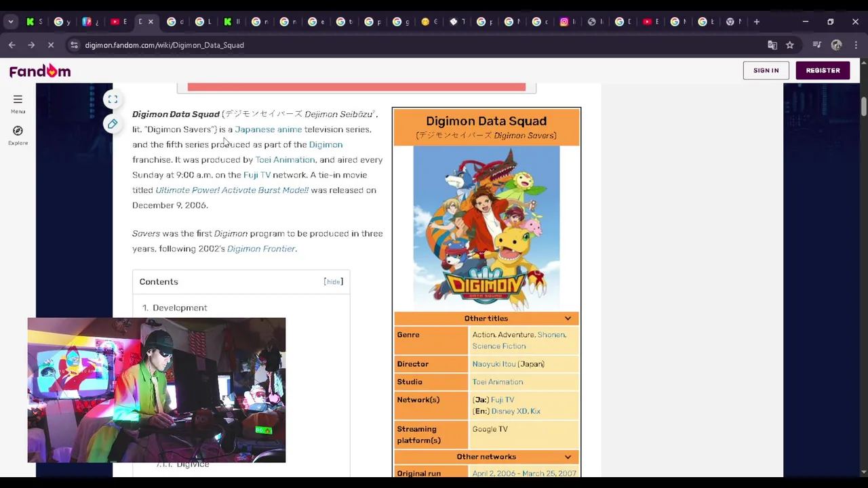The image size is (868, 488).
Task: Expand the Other titles section
Action: point(486,319)
